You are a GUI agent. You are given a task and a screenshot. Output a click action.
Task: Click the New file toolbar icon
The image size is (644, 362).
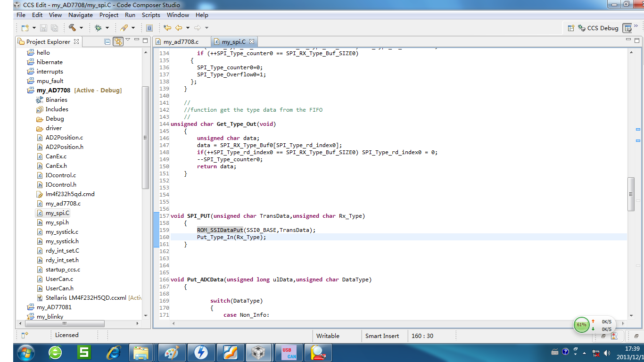(x=24, y=28)
